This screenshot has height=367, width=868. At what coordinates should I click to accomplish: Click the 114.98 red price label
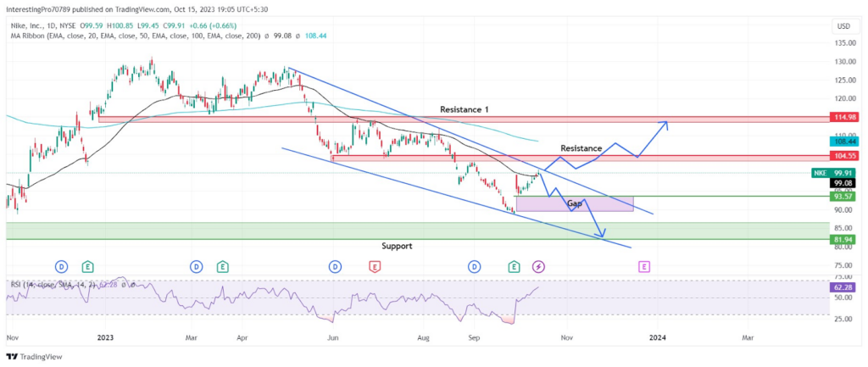[843, 117]
